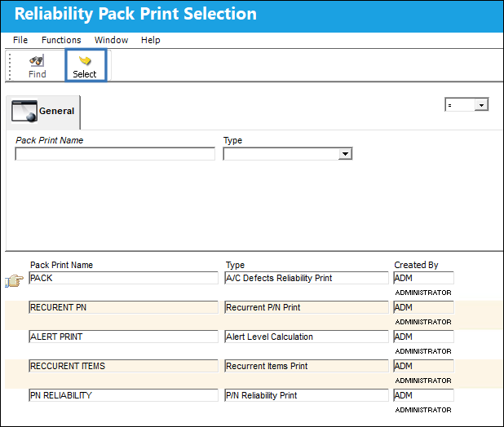Expand the Type filter dropdown
Screen dimensions: 504x427
(345, 154)
